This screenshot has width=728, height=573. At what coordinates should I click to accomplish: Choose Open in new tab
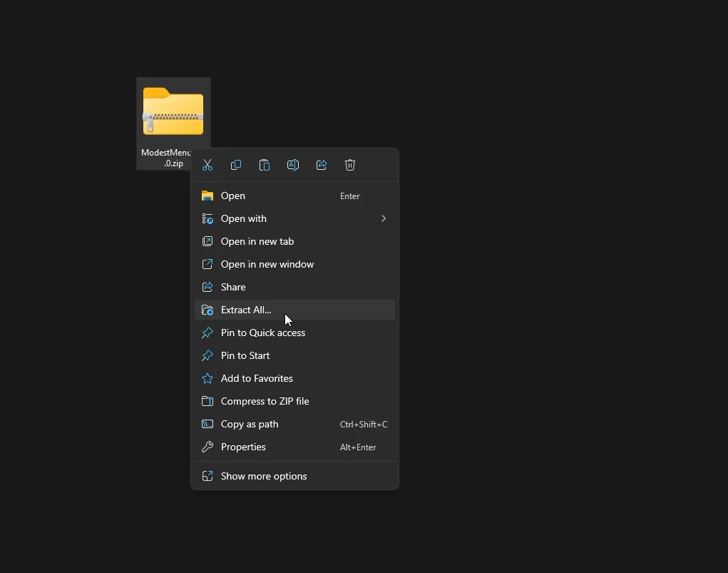pos(294,241)
